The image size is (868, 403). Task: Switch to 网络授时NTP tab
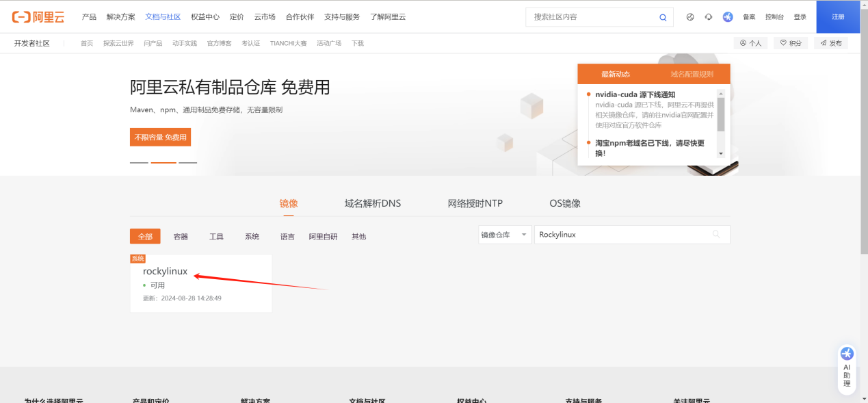[475, 204]
